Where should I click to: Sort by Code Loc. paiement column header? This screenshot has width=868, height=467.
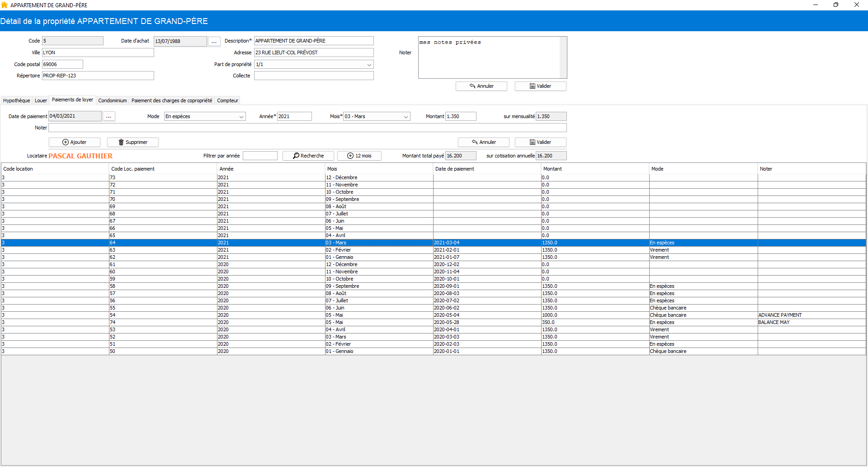pyautogui.click(x=163, y=169)
